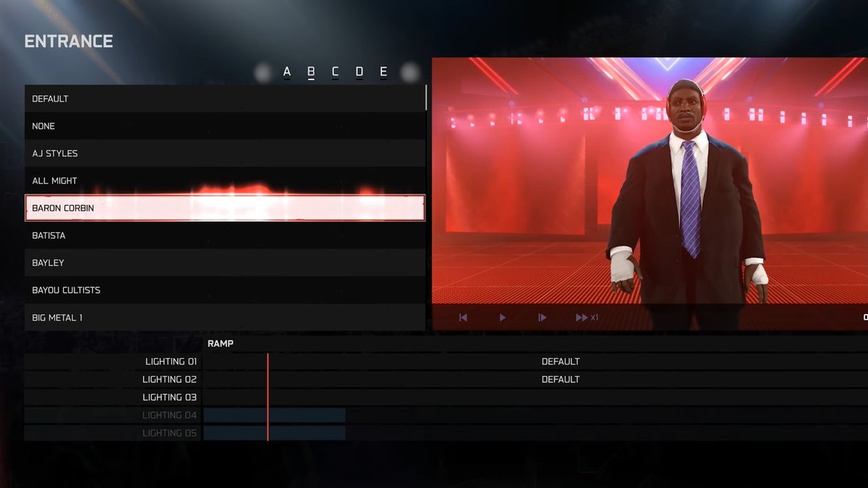Select NONE from the entrance list
Image resolution: width=868 pixels, height=488 pixels.
225,126
